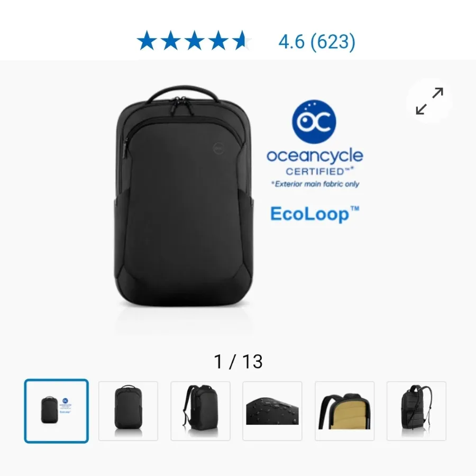The height and width of the screenshot is (476, 476).
Task: Select the third star in the rating
Action: pos(195,40)
